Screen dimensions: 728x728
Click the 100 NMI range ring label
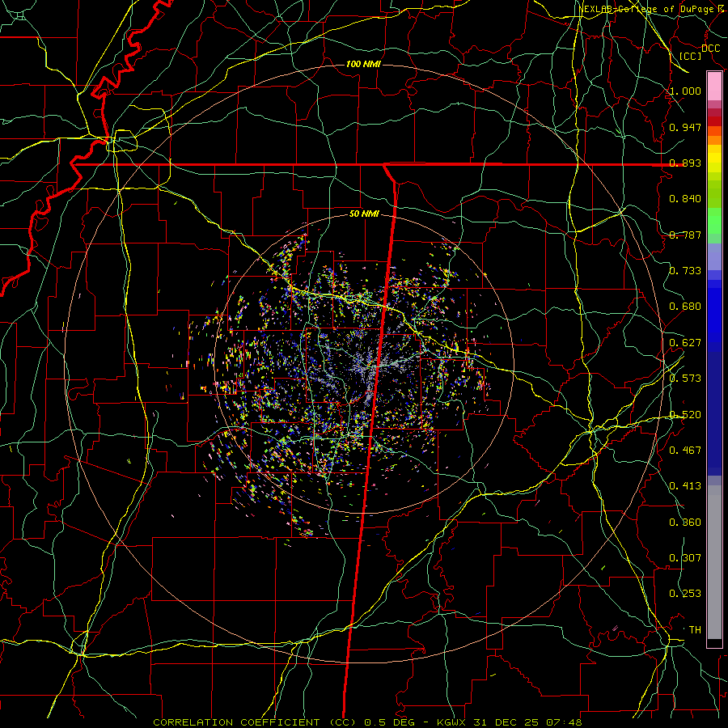pyautogui.click(x=363, y=64)
